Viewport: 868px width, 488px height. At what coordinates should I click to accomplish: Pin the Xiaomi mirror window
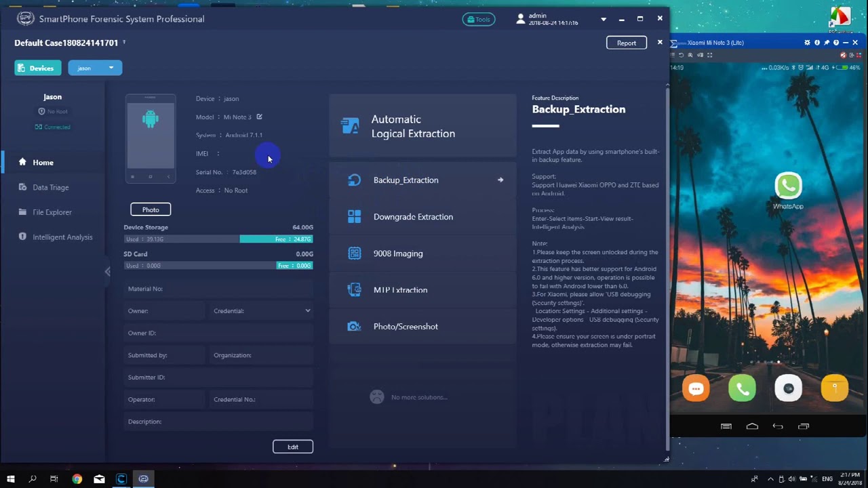coord(827,43)
